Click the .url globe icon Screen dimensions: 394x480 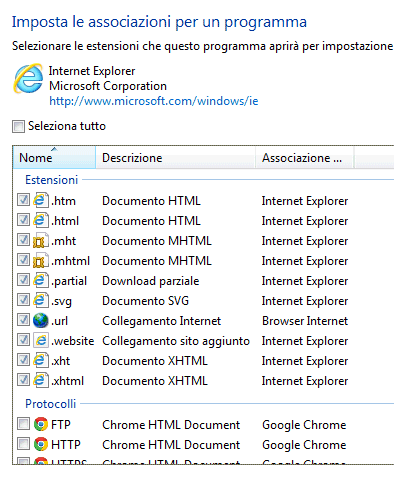coord(41,320)
